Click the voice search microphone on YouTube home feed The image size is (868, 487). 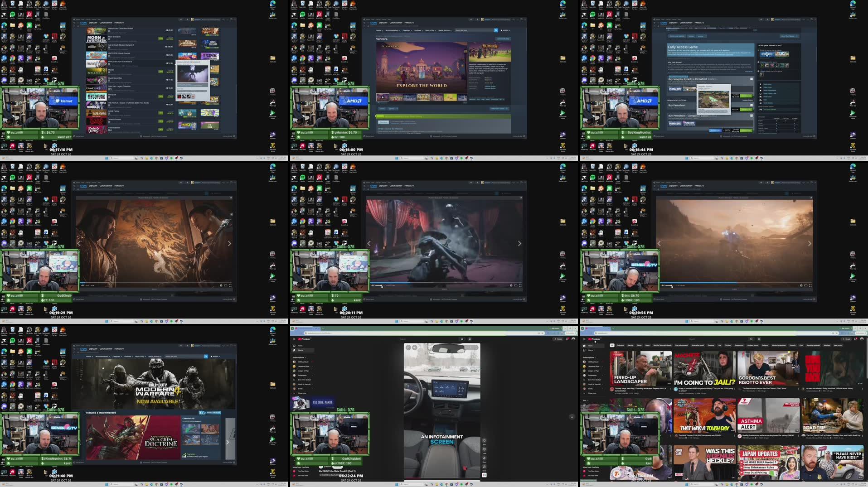pyautogui.click(x=759, y=339)
